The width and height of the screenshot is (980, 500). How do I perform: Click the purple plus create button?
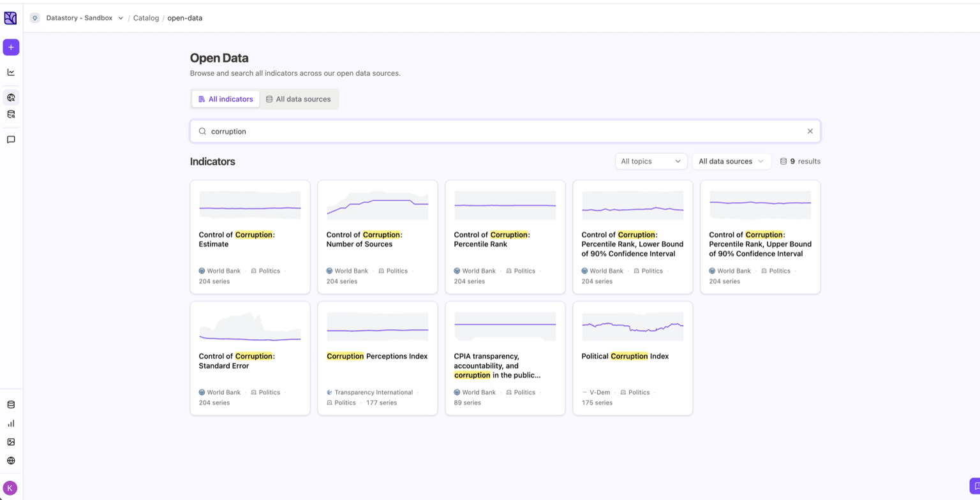pos(11,47)
